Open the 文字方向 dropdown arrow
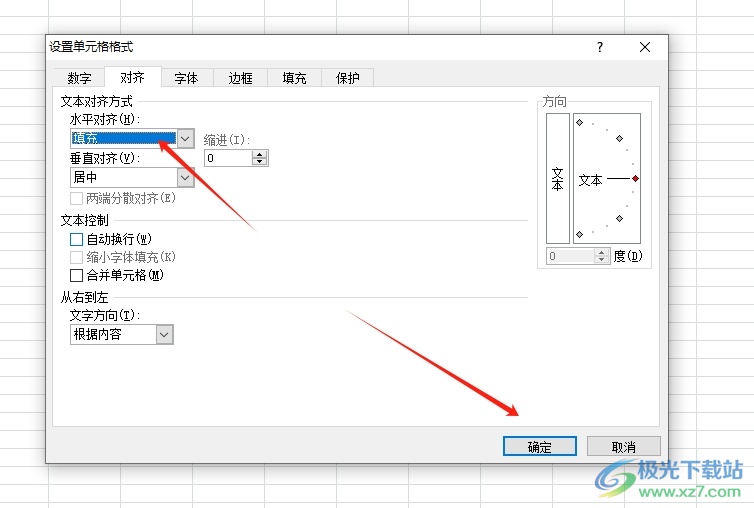The width and height of the screenshot is (754, 508). pos(164,334)
